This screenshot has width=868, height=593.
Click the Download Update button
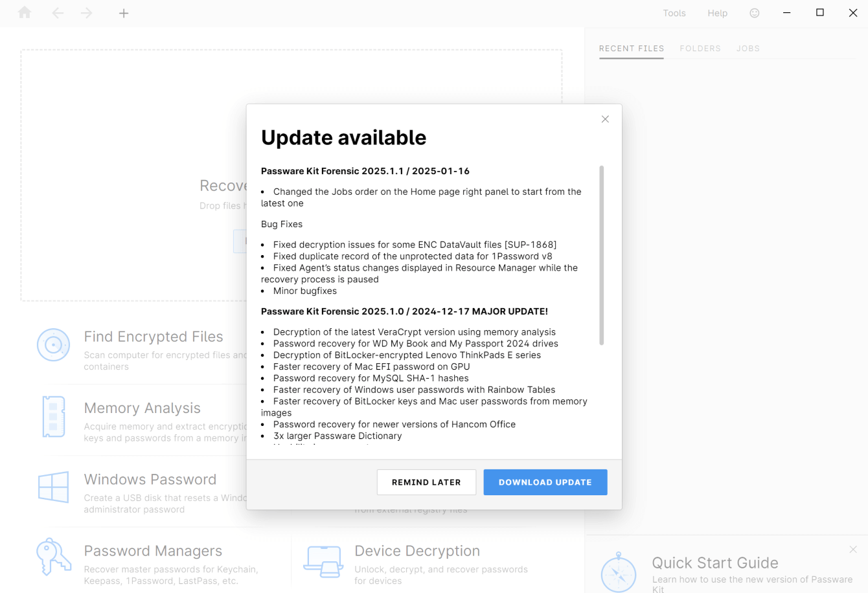coord(545,482)
